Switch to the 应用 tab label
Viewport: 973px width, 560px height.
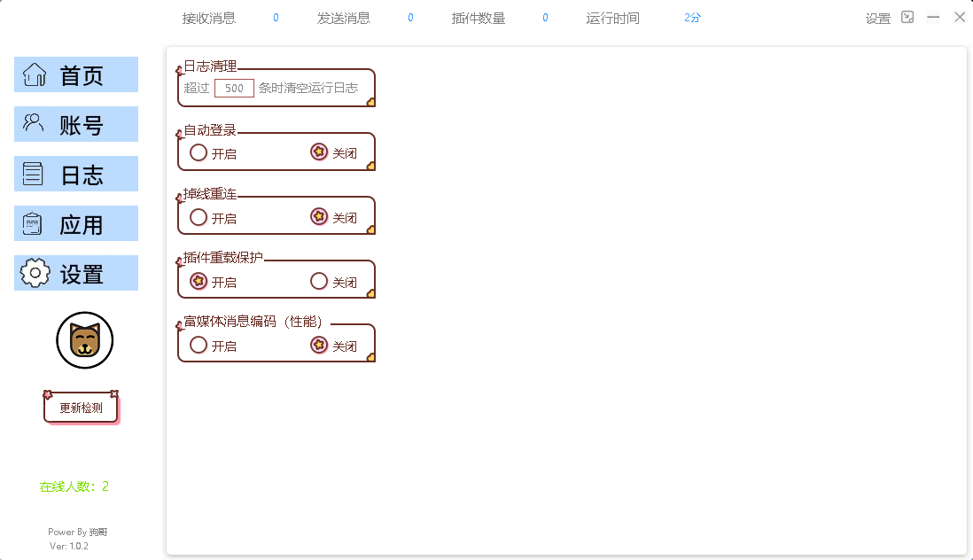click(82, 224)
